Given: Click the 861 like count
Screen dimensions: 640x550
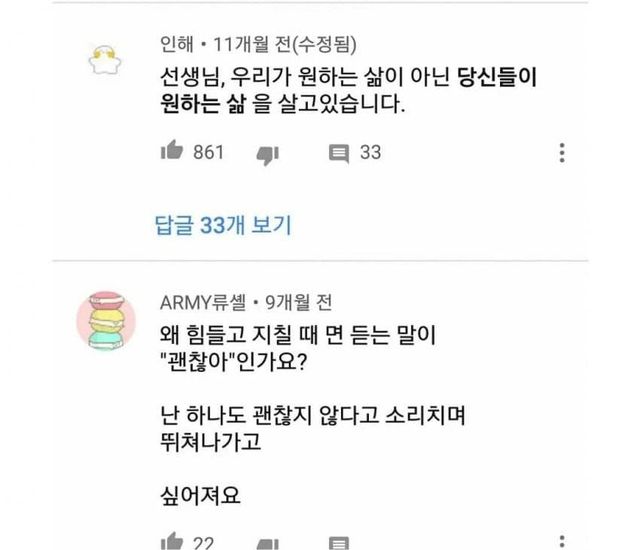Looking at the screenshot, I should click(209, 153).
